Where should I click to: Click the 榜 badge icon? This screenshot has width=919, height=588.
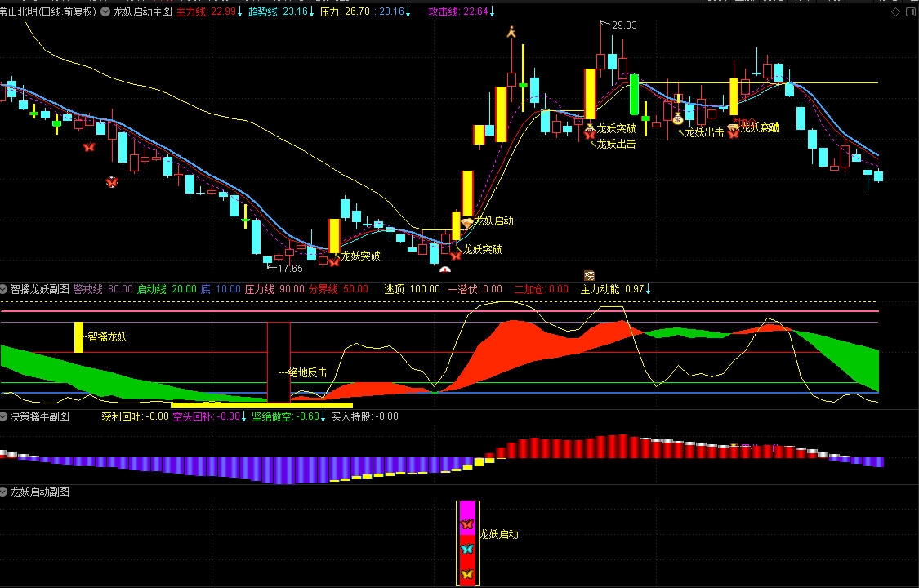point(590,275)
